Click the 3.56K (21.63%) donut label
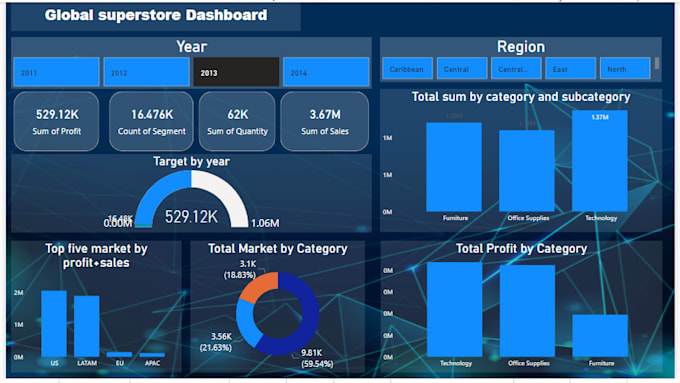 coord(216,342)
